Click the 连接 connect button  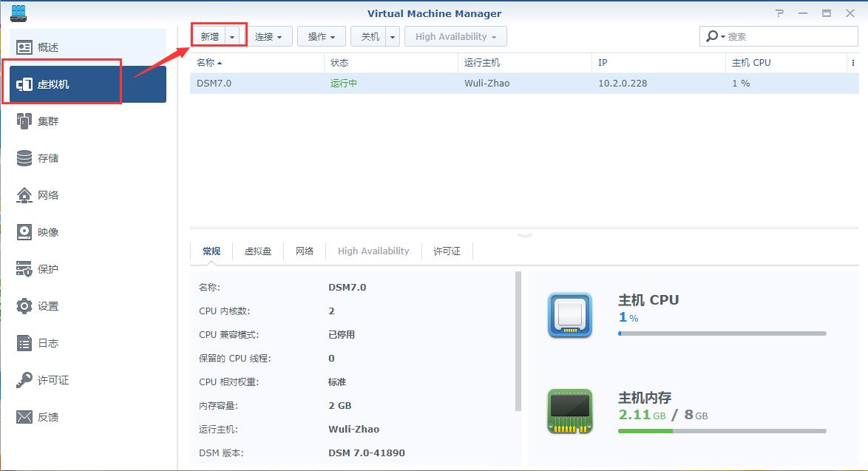[x=267, y=35]
